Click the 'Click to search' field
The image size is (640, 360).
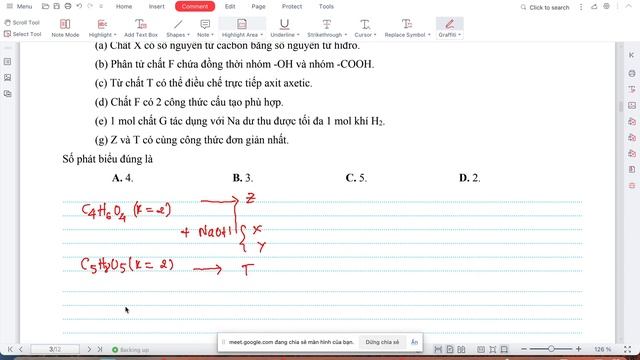(x=545, y=7)
